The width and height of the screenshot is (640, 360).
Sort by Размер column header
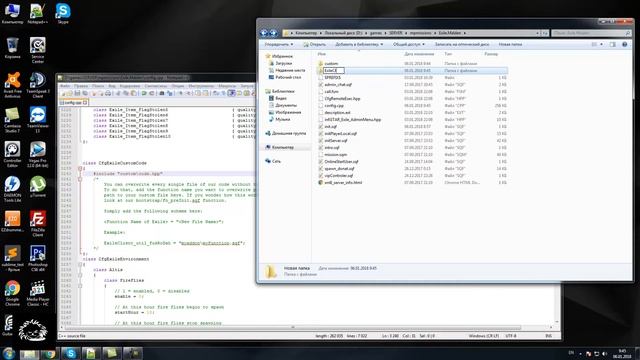point(491,54)
